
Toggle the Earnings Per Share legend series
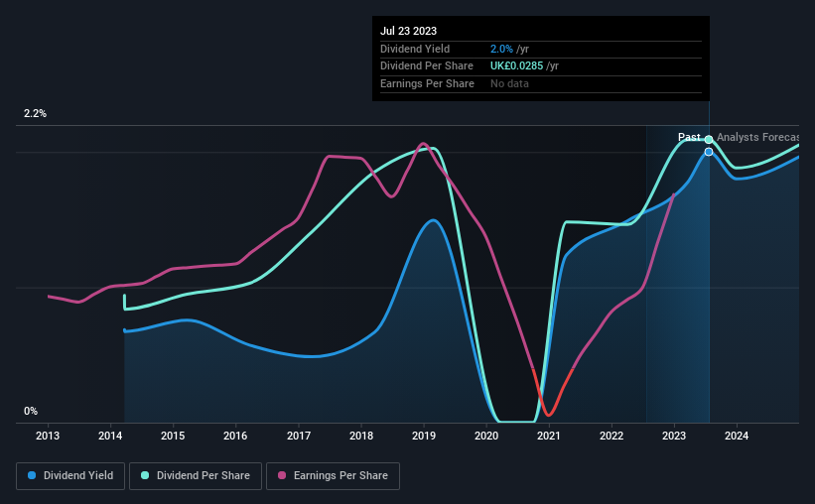[x=333, y=476]
